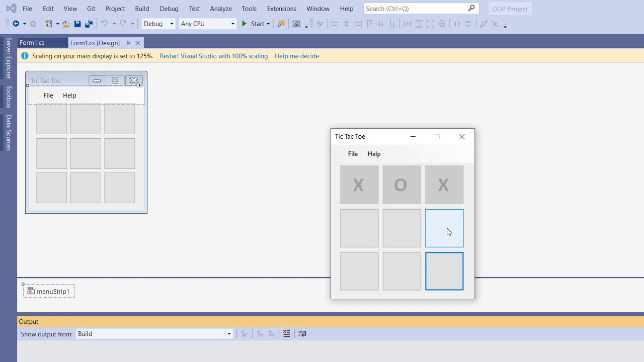Open the Build menu

pyautogui.click(x=142, y=9)
